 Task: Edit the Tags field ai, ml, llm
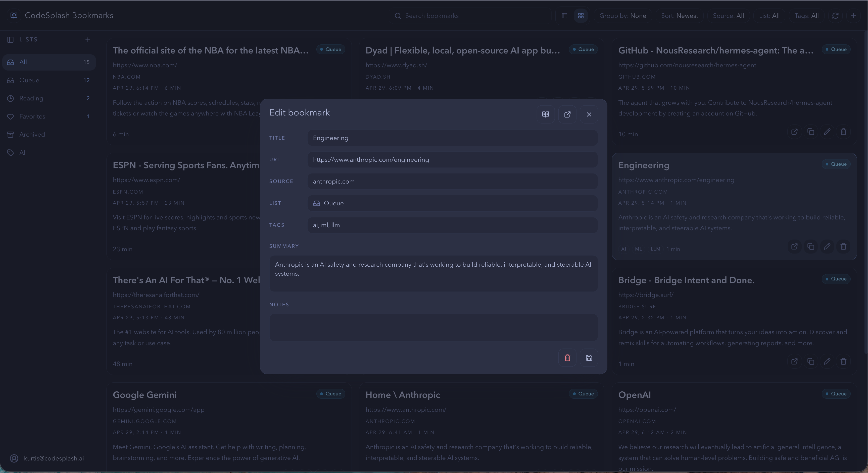click(453, 225)
